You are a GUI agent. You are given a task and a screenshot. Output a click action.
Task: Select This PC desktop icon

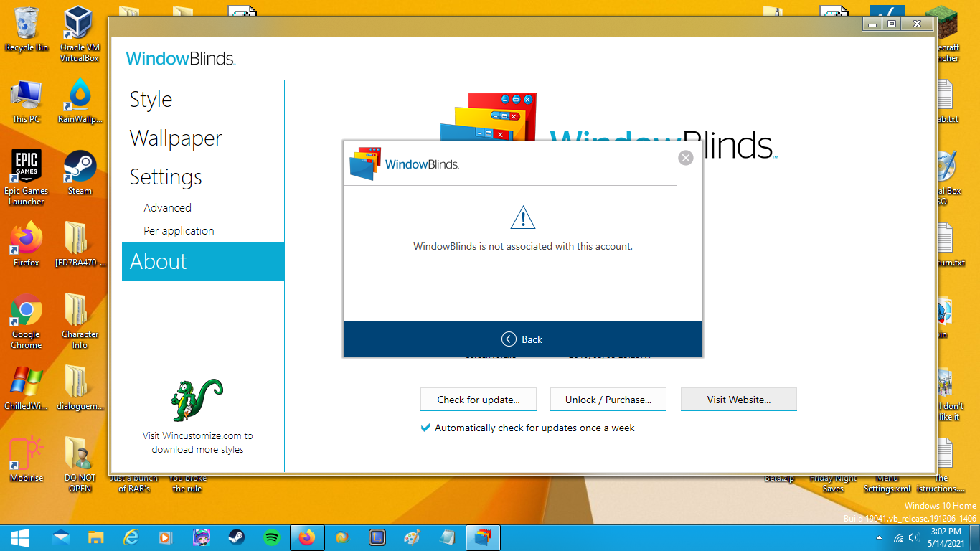pyautogui.click(x=27, y=101)
